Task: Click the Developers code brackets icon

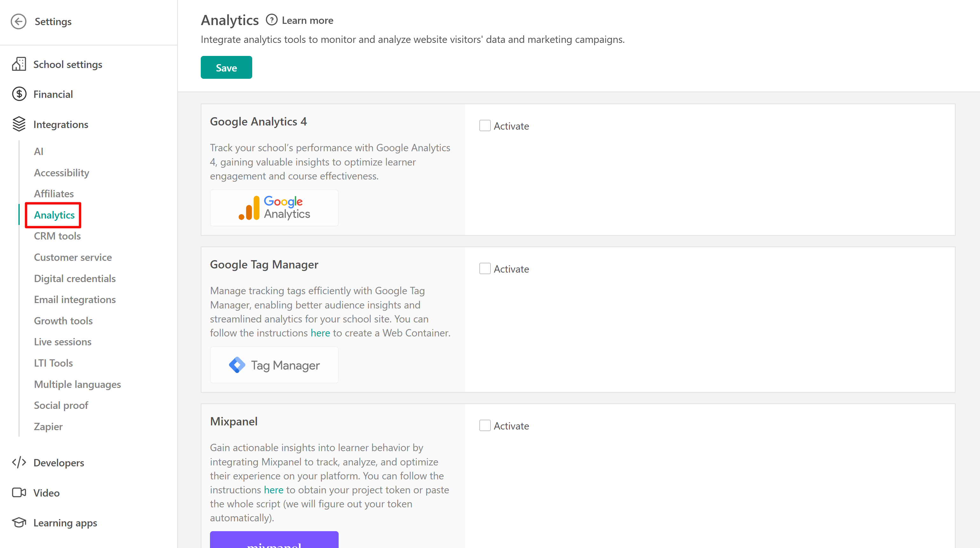Action: (19, 462)
